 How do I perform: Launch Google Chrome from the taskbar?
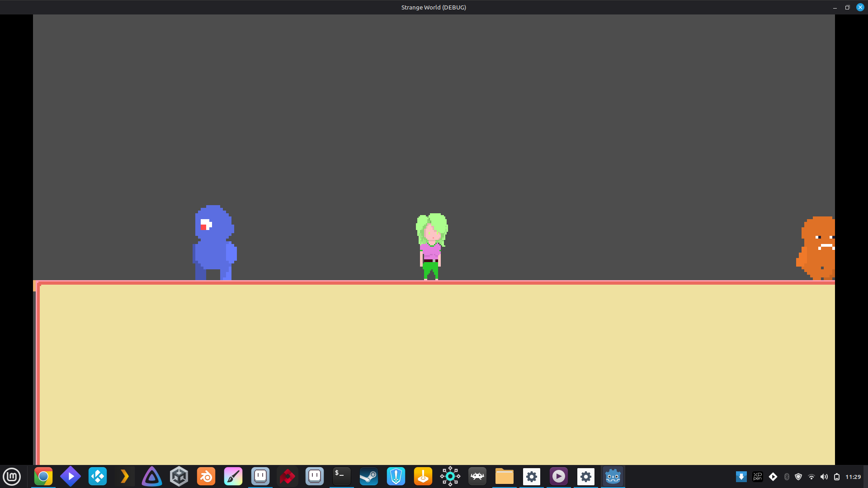point(43,477)
